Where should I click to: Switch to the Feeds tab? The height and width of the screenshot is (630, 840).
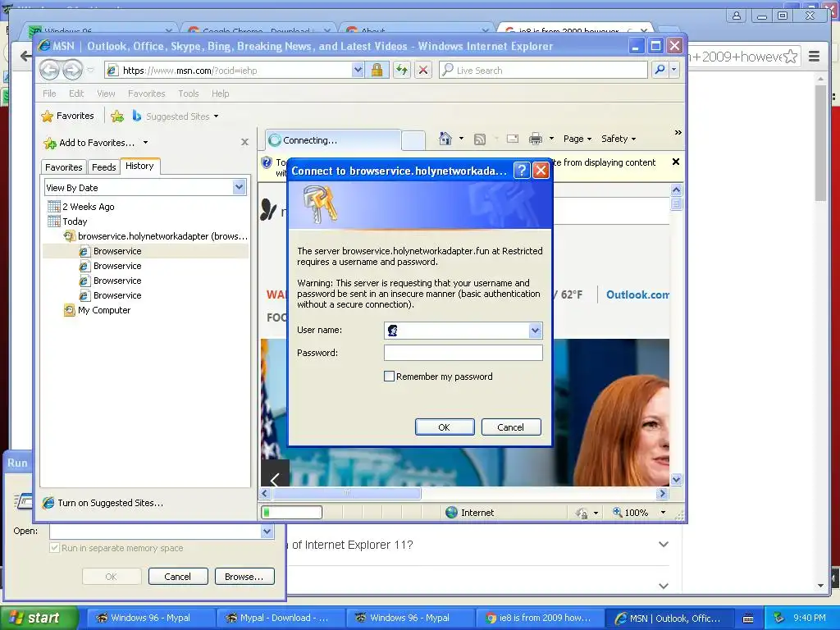104,167
